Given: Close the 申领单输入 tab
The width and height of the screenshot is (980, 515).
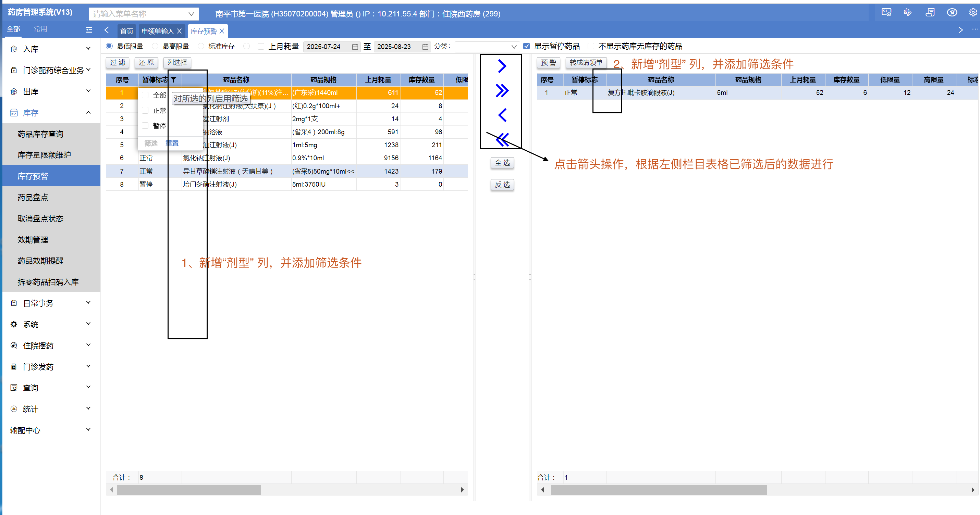Looking at the screenshot, I should [x=180, y=31].
